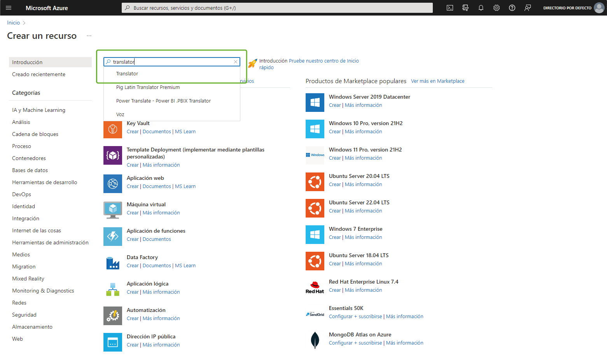This screenshot has width=607, height=364.
Task: Click the Aplicación de funciones icon
Action: tap(113, 237)
